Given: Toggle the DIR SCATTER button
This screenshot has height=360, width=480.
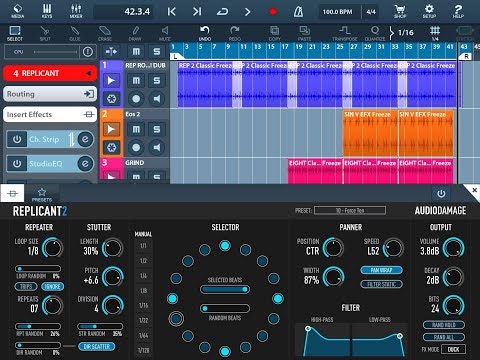Looking at the screenshot, I should point(96,347).
